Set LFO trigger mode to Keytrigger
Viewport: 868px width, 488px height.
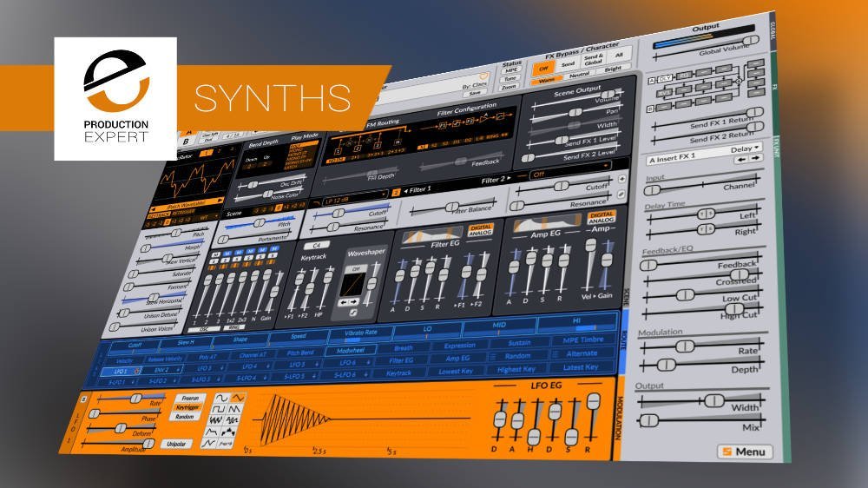tap(187, 407)
